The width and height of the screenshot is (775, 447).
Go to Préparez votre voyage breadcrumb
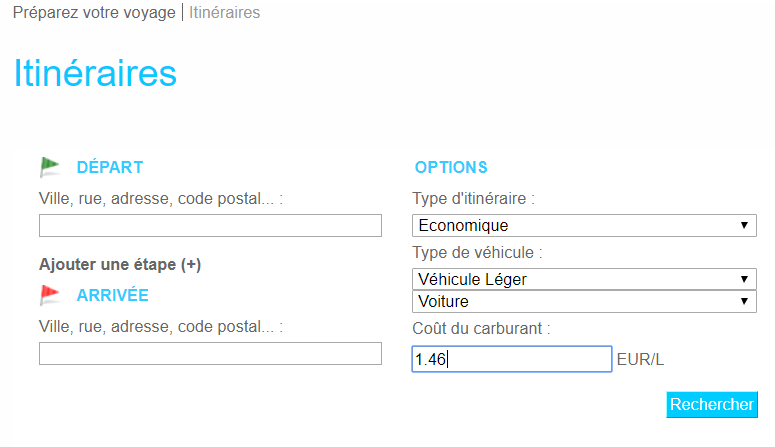(94, 13)
